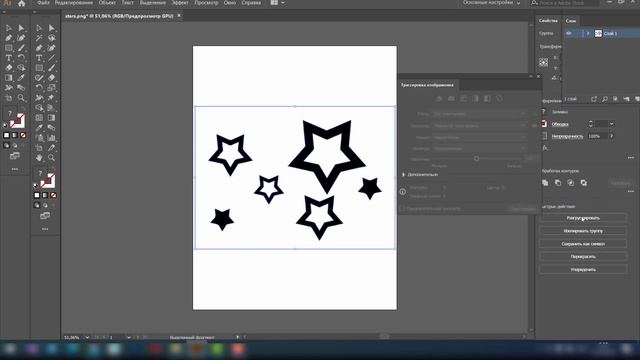Screen dimensions: 640x360
Task: Set solid Color mode in the leftmost toolbar
Action: (7, 135)
